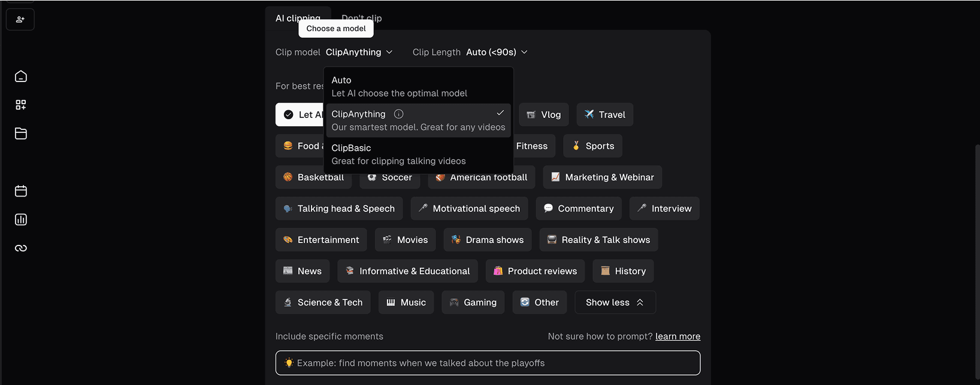Select the Let AI genre chip
Viewport: 980px width, 385px height.
tap(300, 114)
